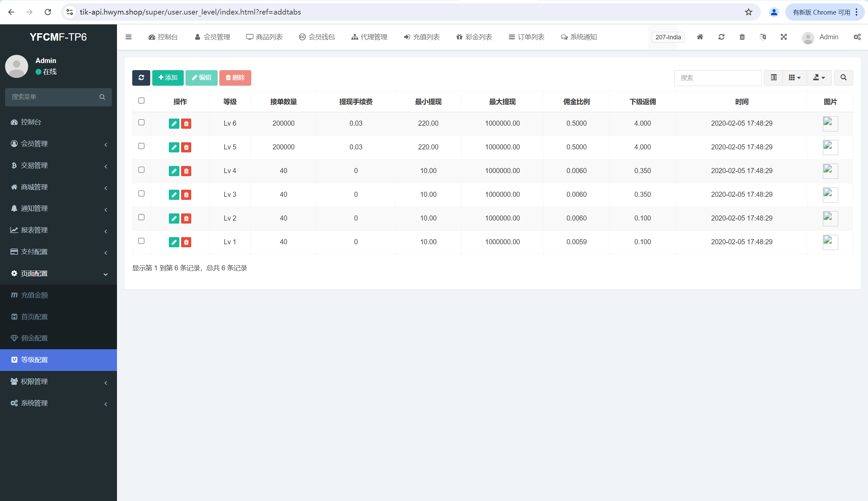Click the trash icon in top bar

tap(742, 37)
